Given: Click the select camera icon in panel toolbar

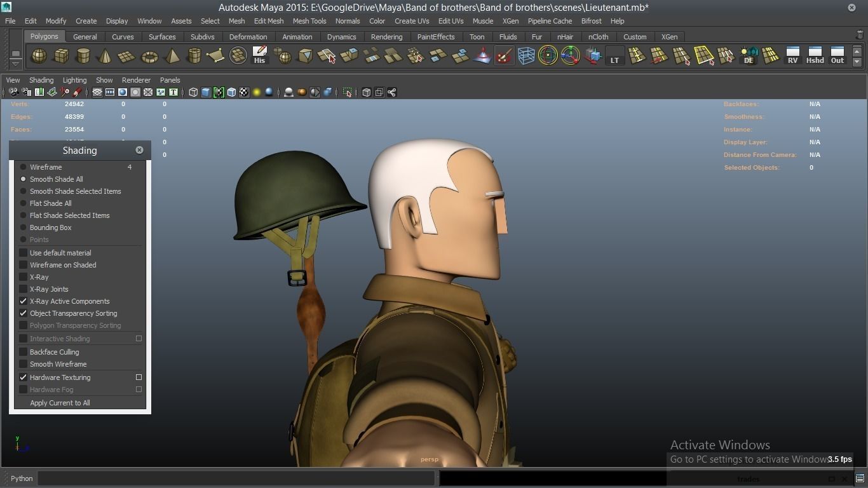Looking at the screenshot, I should click(x=13, y=92).
